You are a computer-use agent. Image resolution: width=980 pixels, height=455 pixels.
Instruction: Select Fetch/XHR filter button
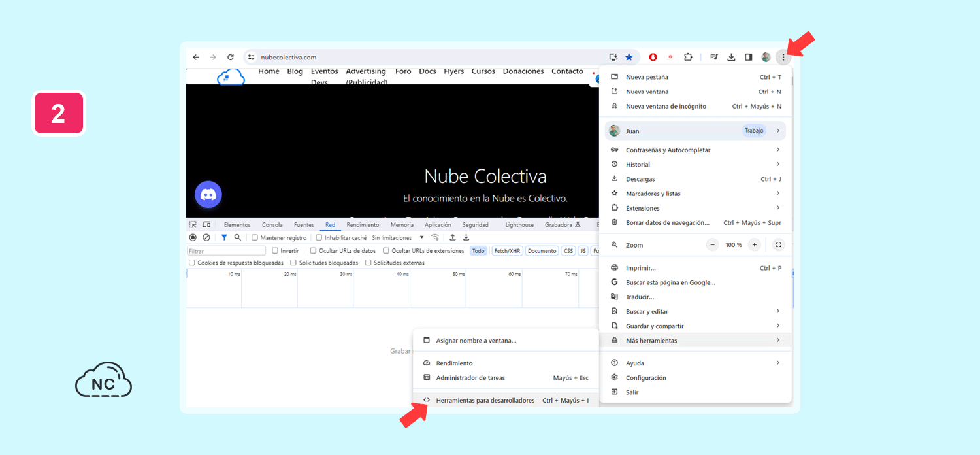508,251
